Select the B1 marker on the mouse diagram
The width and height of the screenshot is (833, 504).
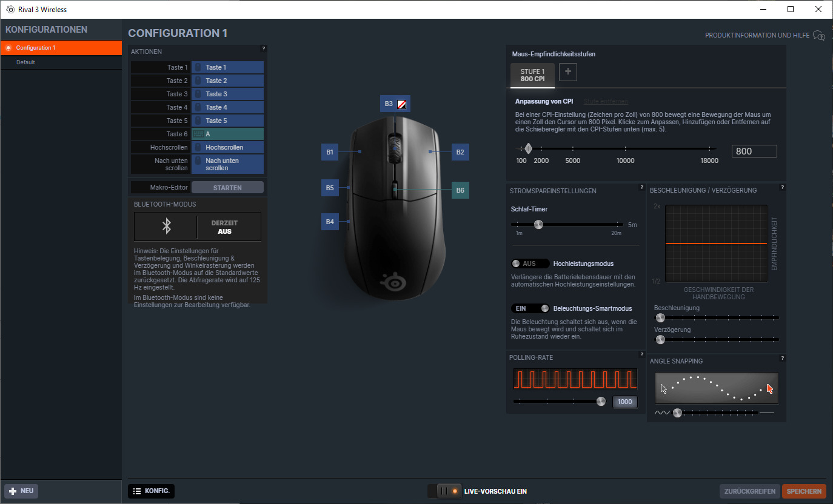coord(330,152)
